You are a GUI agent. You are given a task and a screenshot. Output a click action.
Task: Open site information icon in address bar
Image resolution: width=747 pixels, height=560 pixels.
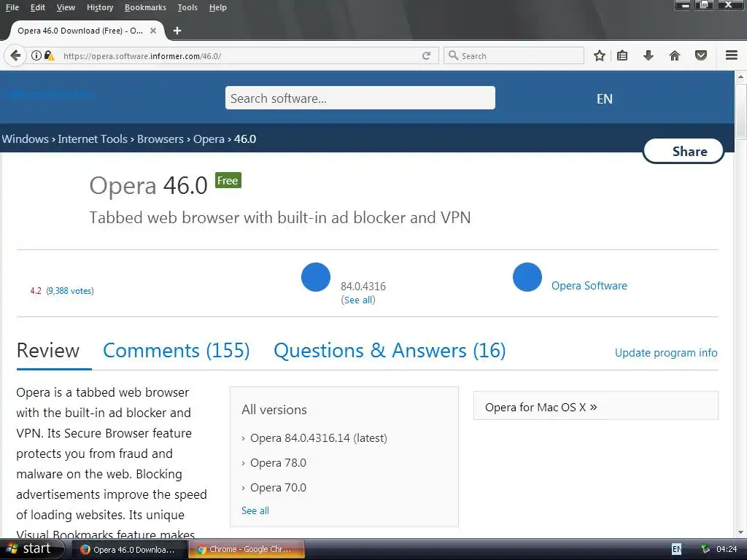pos(36,55)
